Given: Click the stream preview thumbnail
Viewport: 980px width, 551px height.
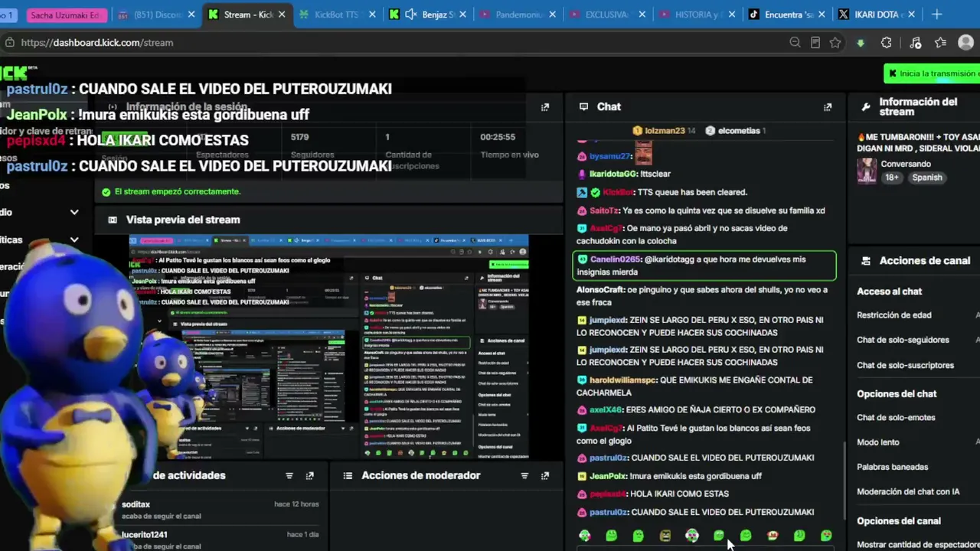Looking at the screenshot, I should coord(328,347).
